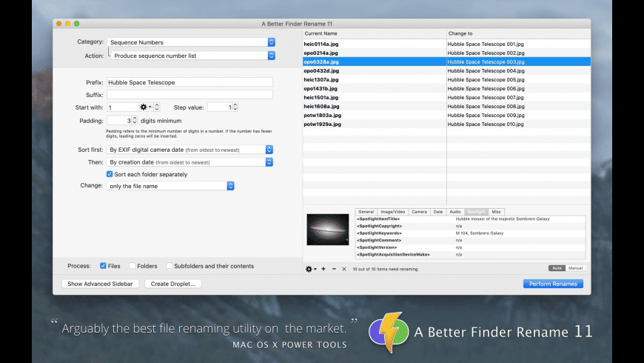Enable the Folders checkbox
The height and width of the screenshot is (363, 644).
133,266
